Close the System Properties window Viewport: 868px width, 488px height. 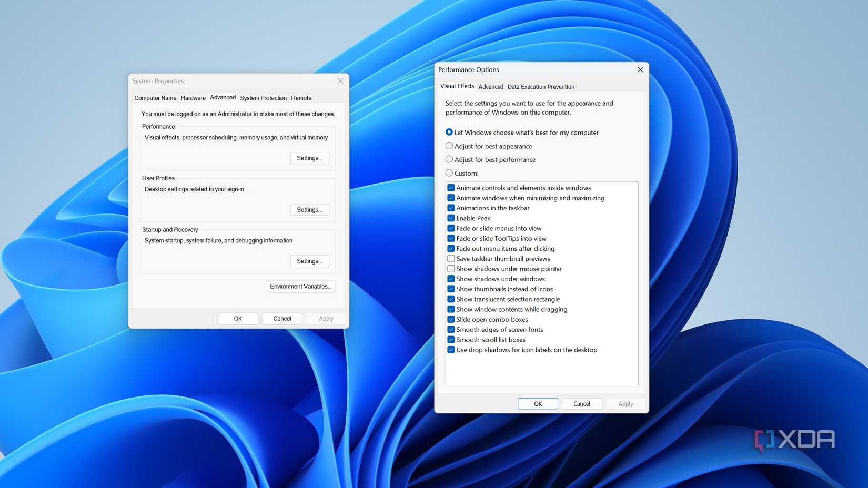point(340,81)
